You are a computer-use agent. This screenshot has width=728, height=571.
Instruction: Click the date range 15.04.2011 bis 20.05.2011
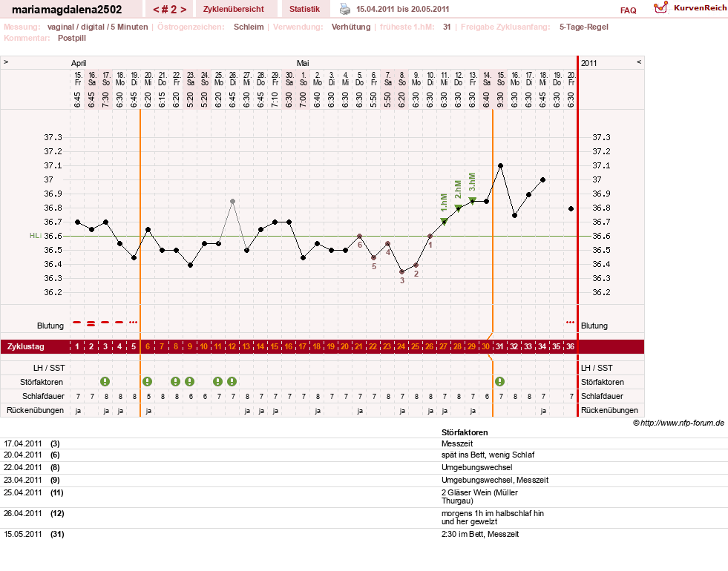(402, 9)
